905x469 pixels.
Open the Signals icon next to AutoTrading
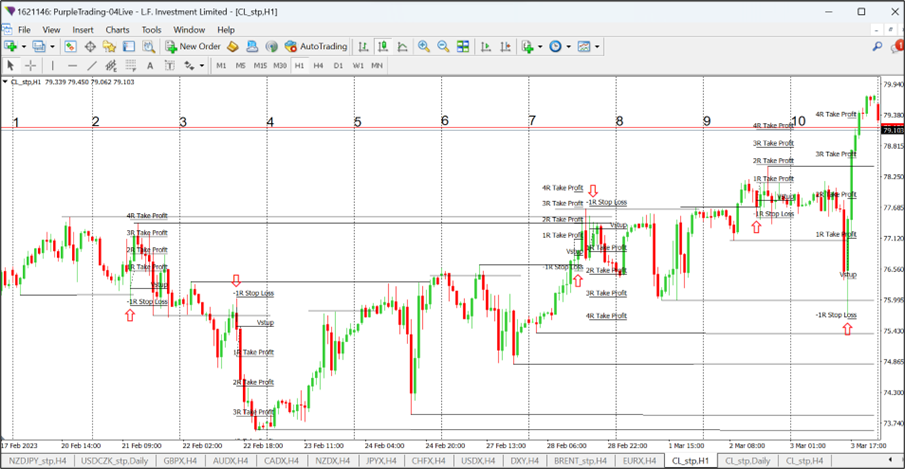[271, 46]
